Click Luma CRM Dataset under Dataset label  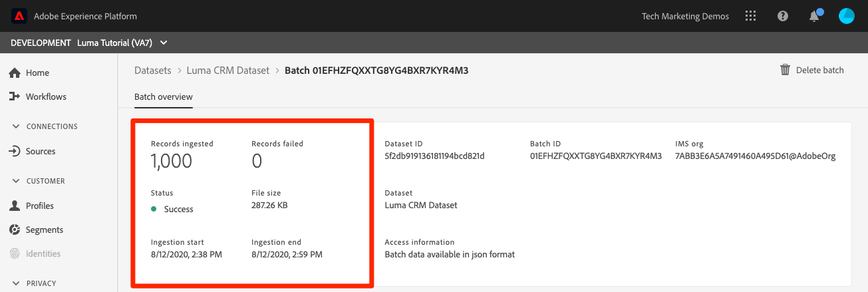[x=421, y=205]
